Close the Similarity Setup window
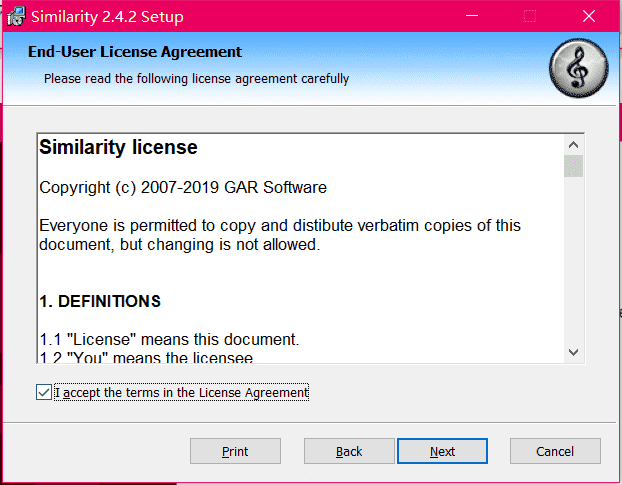Screen dimensions: 622x485 [x=589, y=16]
